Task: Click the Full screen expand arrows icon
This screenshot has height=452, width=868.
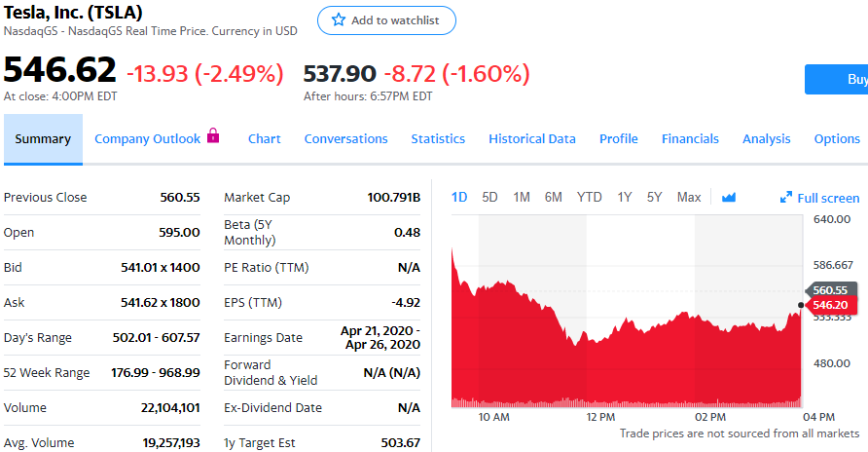Action: (x=786, y=198)
